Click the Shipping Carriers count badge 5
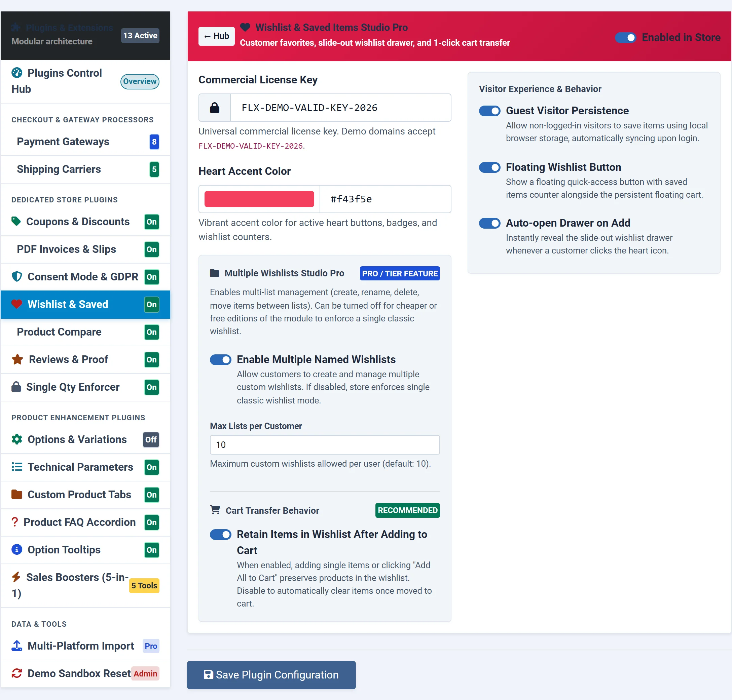 coord(154,169)
